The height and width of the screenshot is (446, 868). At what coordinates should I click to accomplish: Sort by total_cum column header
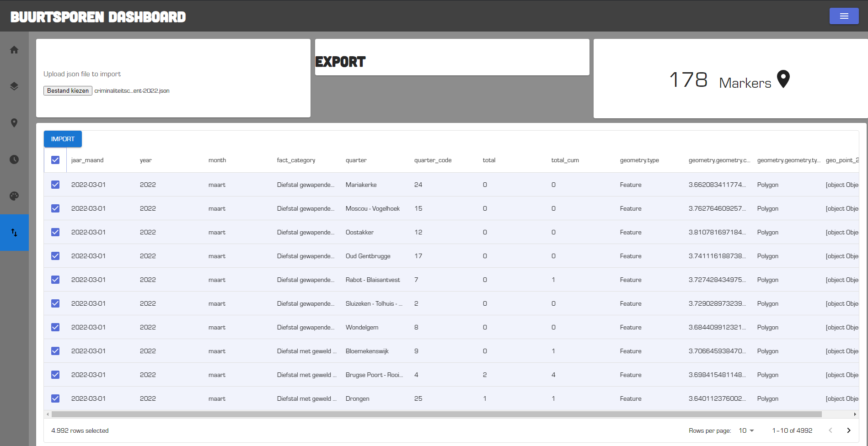click(x=565, y=160)
